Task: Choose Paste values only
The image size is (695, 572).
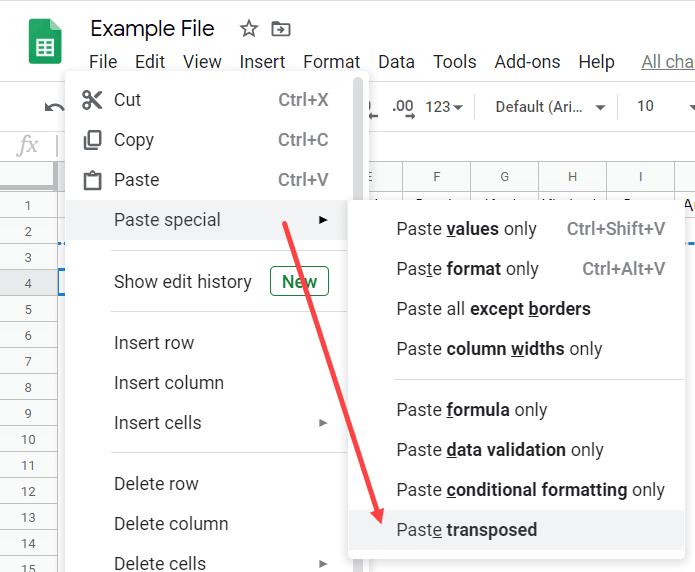Action: pyautogui.click(x=516, y=229)
